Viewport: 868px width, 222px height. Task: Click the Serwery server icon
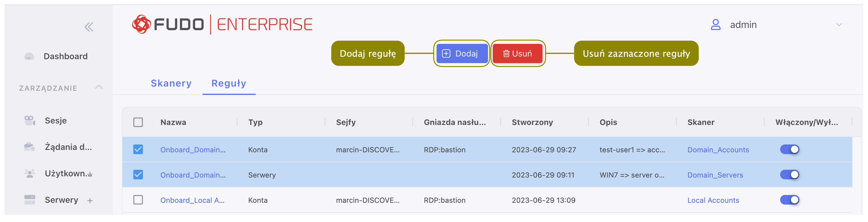(x=30, y=200)
